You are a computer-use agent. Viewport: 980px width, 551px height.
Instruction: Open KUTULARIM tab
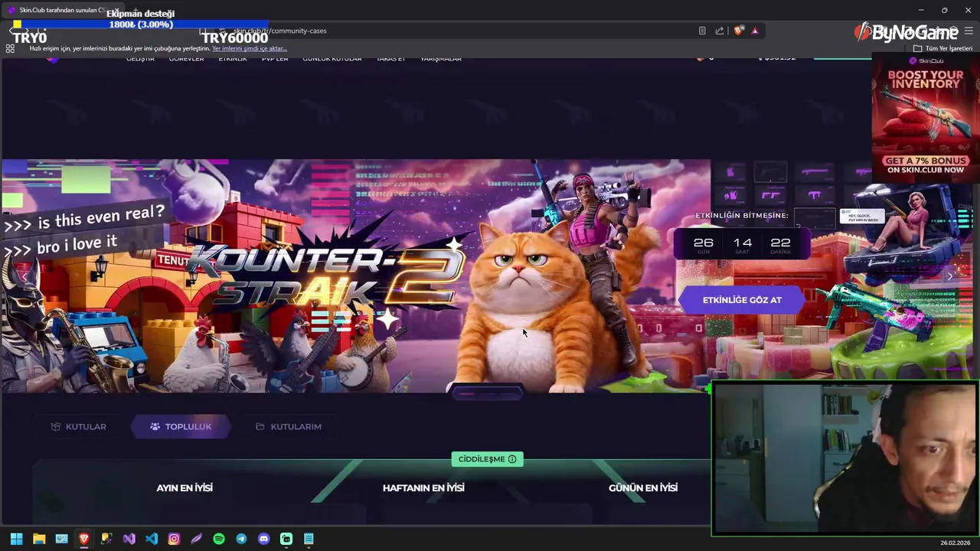(x=288, y=426)
